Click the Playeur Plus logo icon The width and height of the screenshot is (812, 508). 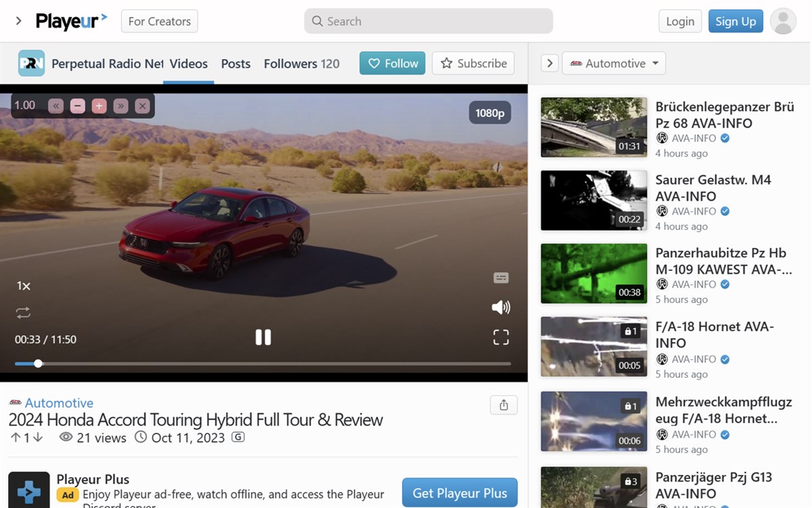[x=29, y=490]
